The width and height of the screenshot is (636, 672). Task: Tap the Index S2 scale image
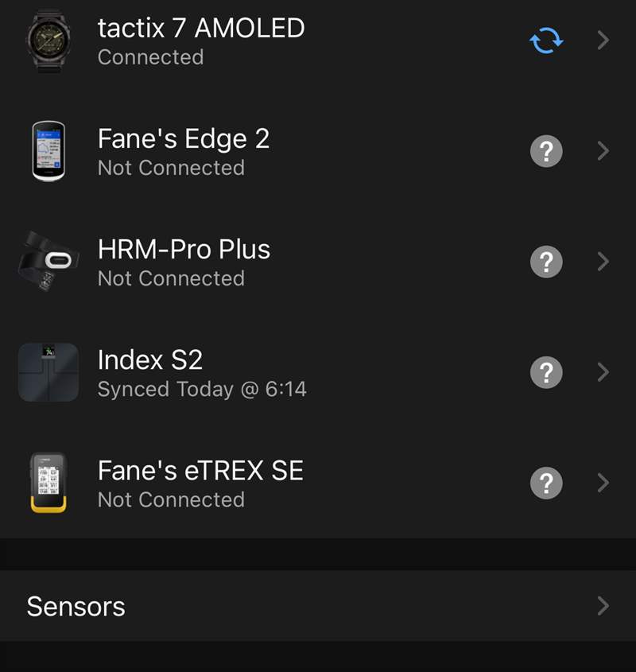point(48,372)
